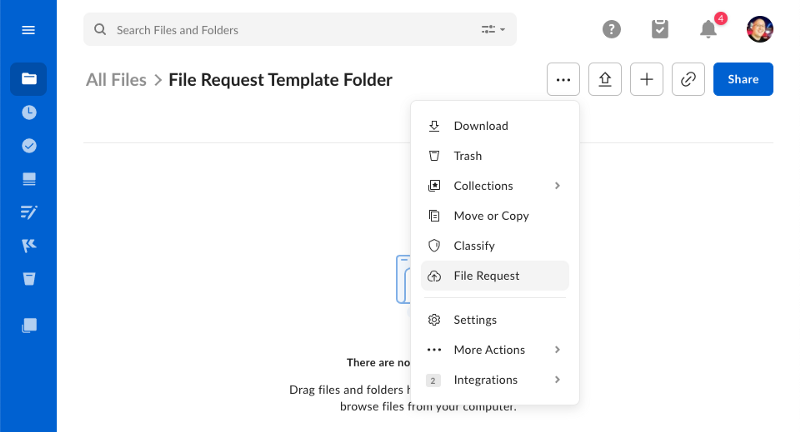Image resolution: width=800 pixels, height=432 pixels.
Task: Open Trash icon in sidebar
Action: click(x=29, y=279)
